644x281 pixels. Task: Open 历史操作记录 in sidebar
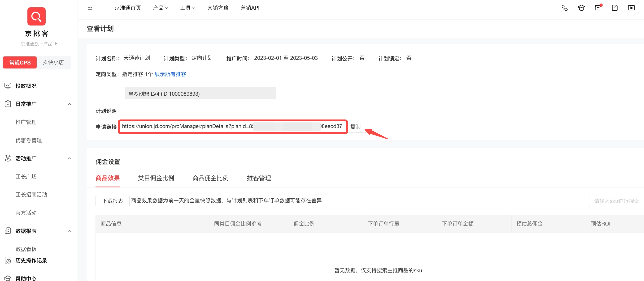[x=31, y=260]
